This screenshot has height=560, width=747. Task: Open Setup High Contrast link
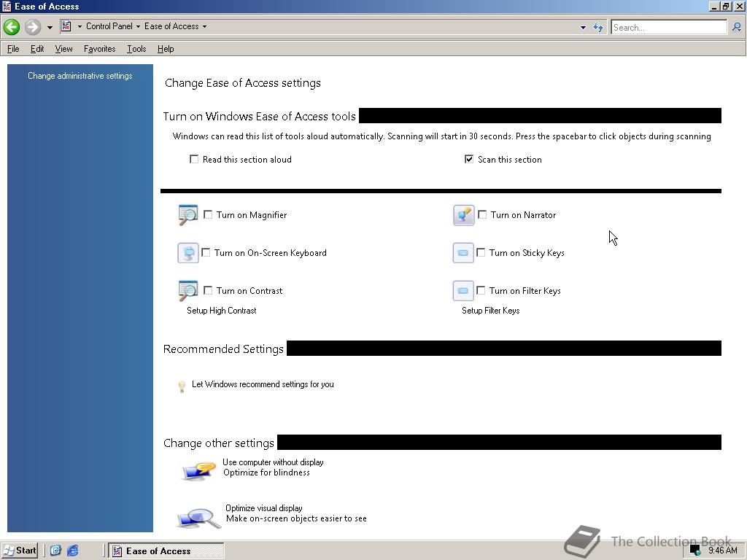(222, 311)
